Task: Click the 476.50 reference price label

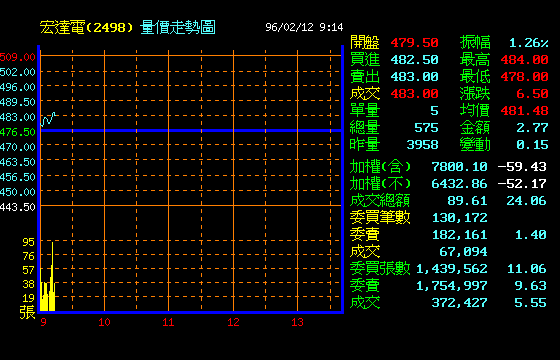Action: tap(18, 132)
